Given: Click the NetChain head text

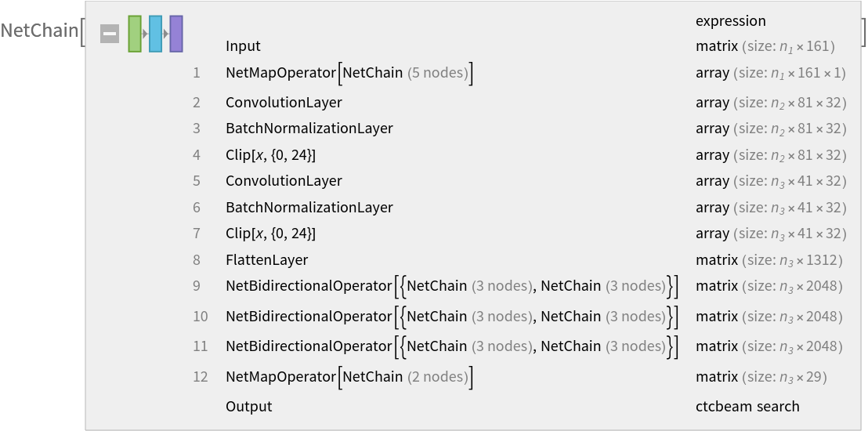Looking at the screenshot, I should coord(38,31).
